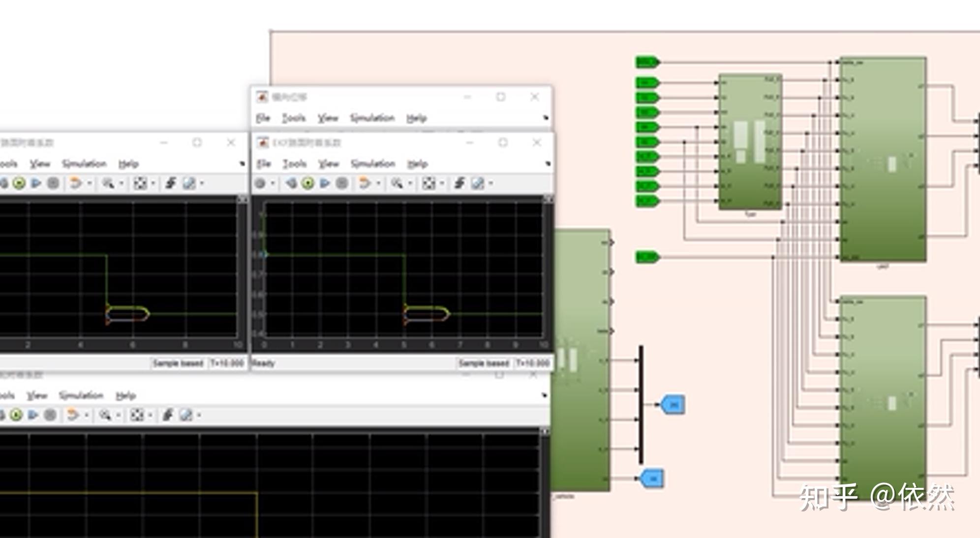
Task: Expand zoom tool dropdown arrow in left scope
Action: click(x=121, y=183)
